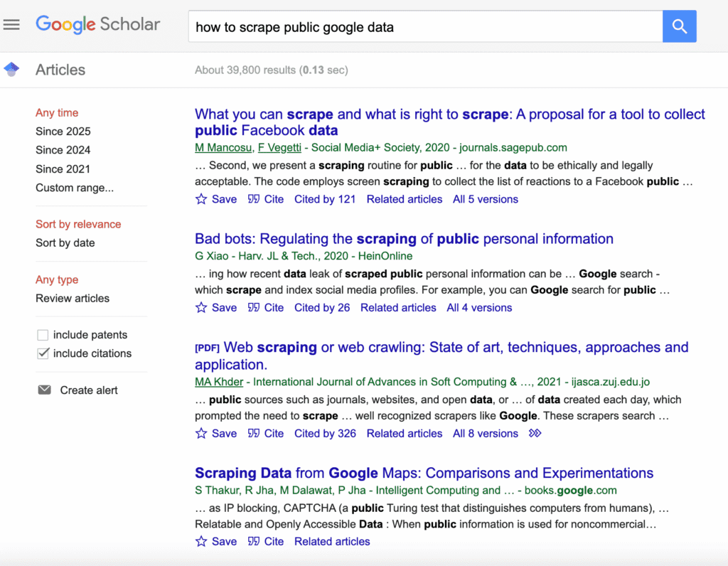The image size is (728, 566).
Task: Save the Facebook data scraping article via its star
Action: click(x=200, y=200)
